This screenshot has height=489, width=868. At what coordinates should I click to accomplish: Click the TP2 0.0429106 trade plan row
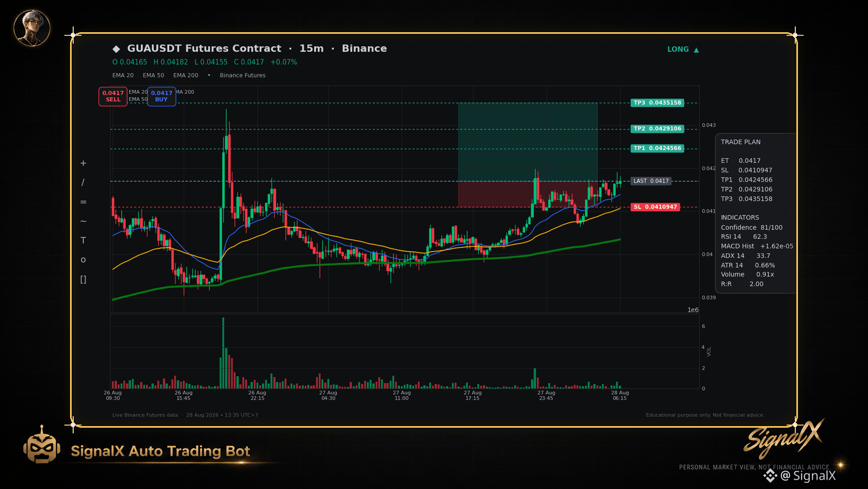(747, 190)
